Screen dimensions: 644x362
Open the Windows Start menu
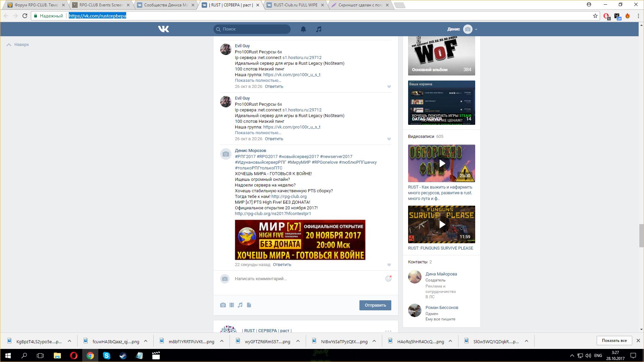click(x=8, y=356)
